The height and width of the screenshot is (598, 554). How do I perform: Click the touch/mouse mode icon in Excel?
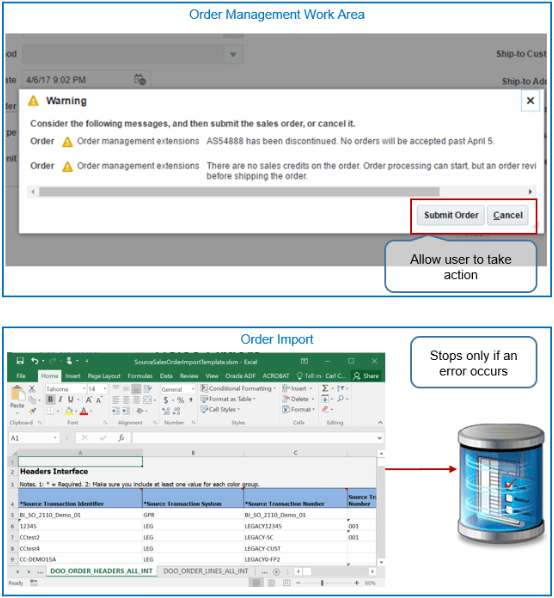tap(69, 360)
